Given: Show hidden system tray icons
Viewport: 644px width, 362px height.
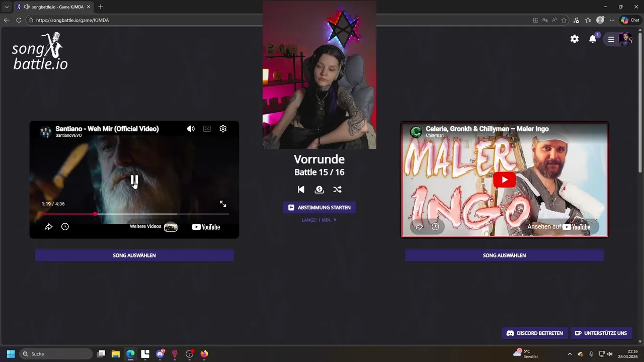Looking at the screenshot, I should pos(570,354).
